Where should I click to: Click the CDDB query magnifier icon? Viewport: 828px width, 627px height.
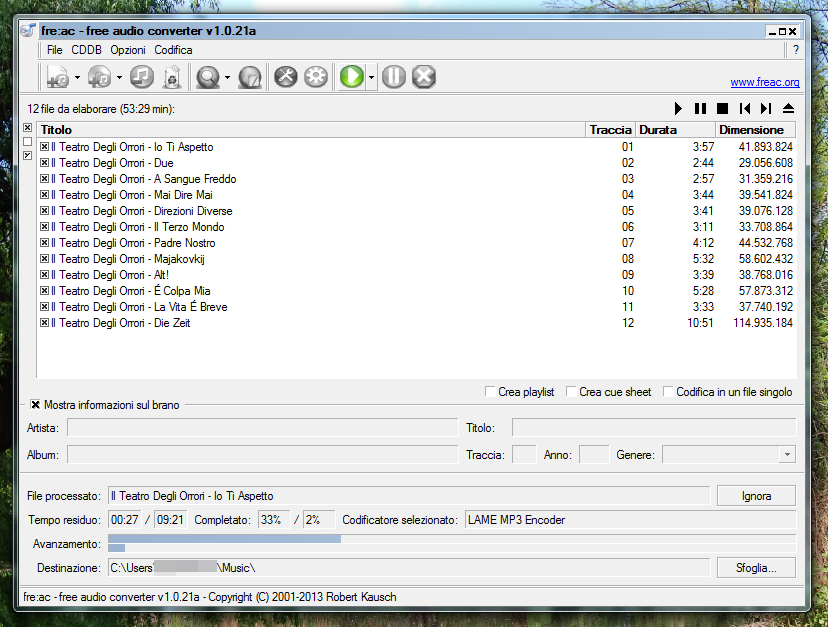(x=208, y=77)
